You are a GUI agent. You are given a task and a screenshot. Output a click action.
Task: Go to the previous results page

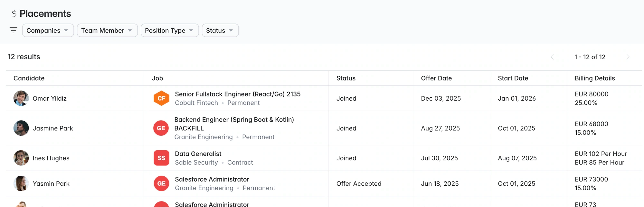(552, 57)
